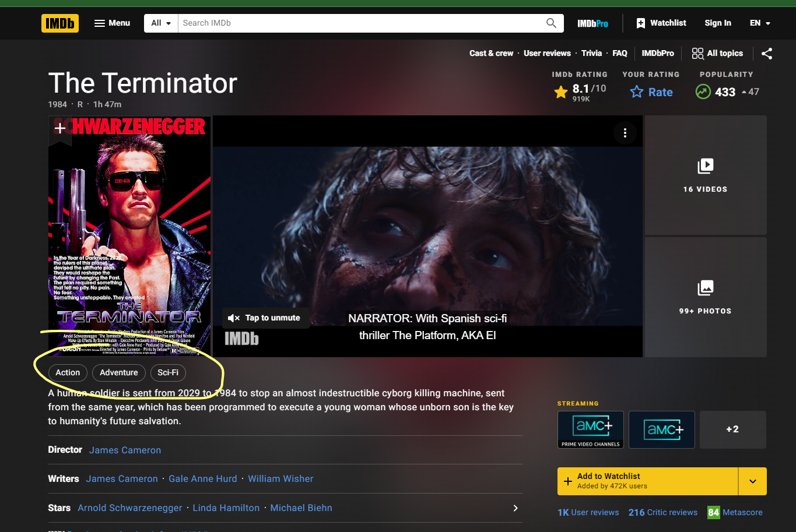
Task: Click the R rating certificate
Action: coord(80,104)
